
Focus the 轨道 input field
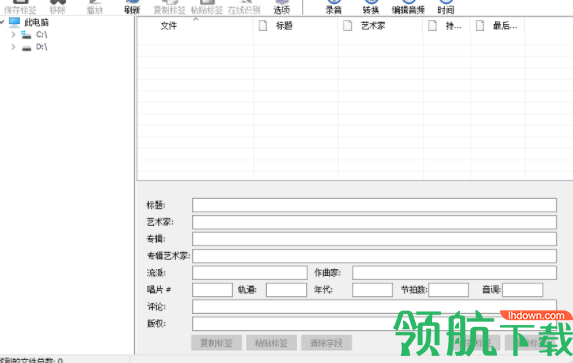(286, 290)
